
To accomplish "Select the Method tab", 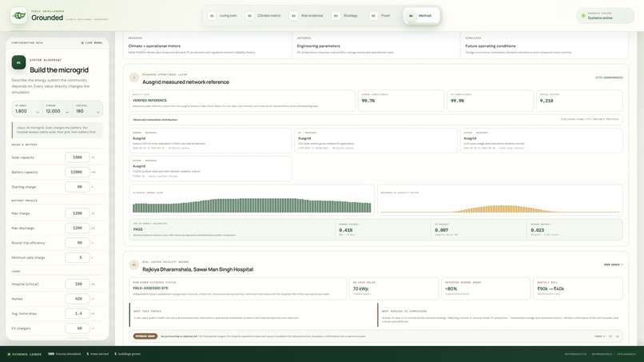I will 420,16.
